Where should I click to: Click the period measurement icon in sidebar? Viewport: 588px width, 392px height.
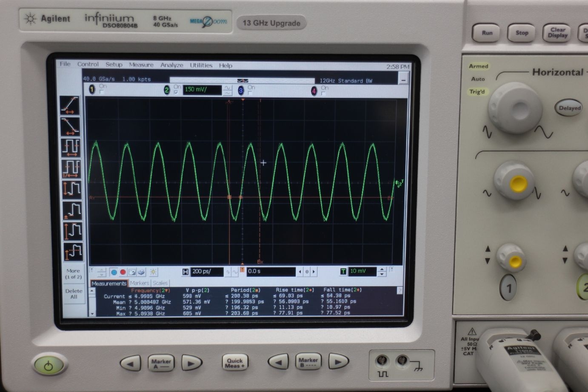tap(71, 148)
